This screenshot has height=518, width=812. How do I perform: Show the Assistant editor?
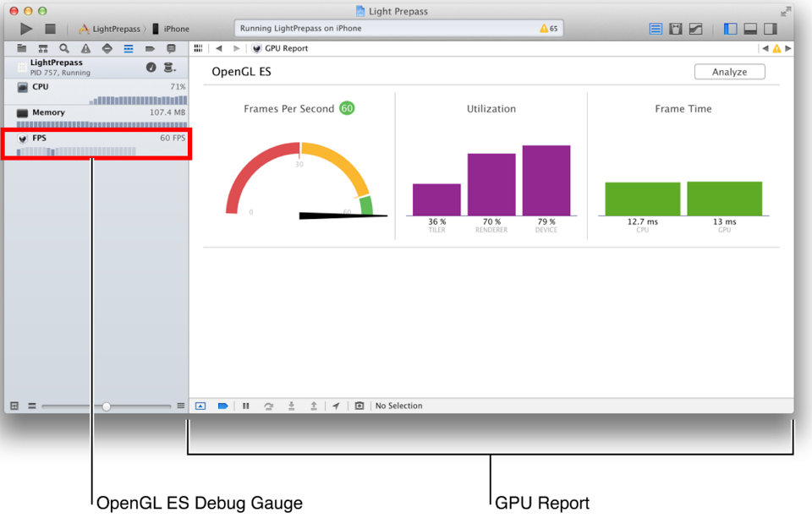coord(676,29)
